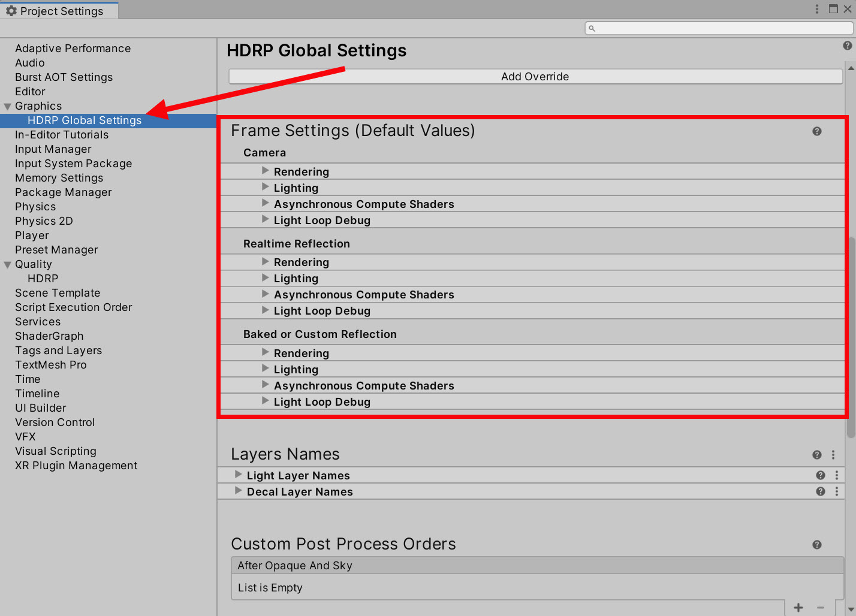
Task: Add item to After Opaque And Sky list
Action: tap(798, 608)
